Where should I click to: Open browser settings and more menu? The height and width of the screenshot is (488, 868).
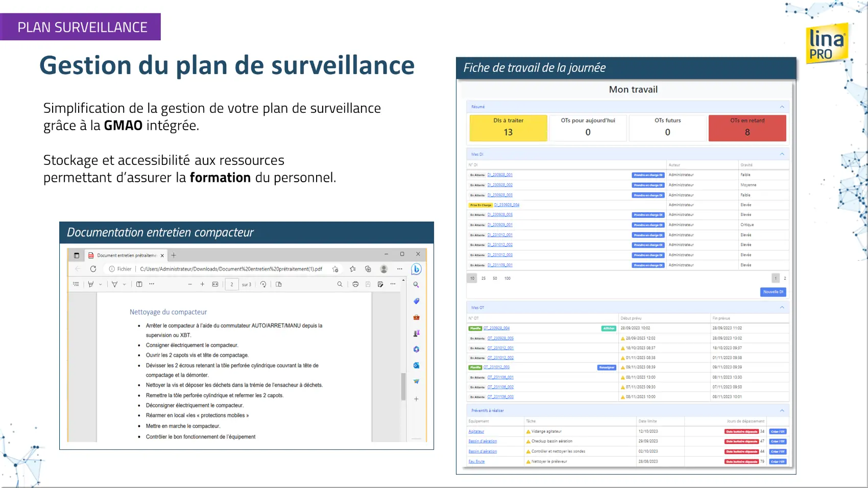tap(400, 269)
